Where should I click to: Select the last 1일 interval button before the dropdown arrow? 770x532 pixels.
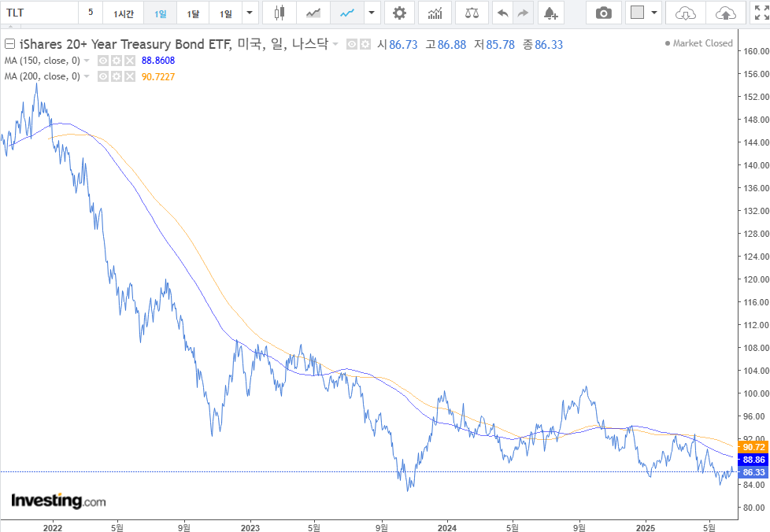click(x=225, y=13)
